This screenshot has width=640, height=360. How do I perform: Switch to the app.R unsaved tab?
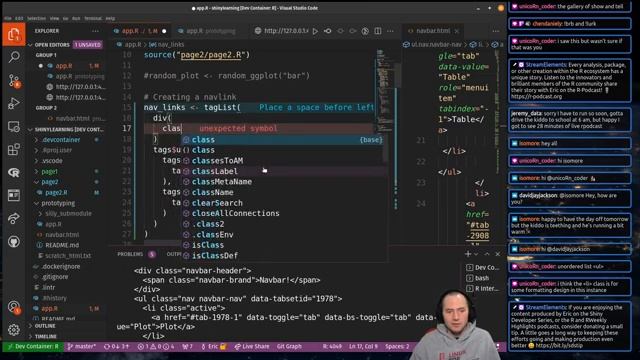coord(140,31)
